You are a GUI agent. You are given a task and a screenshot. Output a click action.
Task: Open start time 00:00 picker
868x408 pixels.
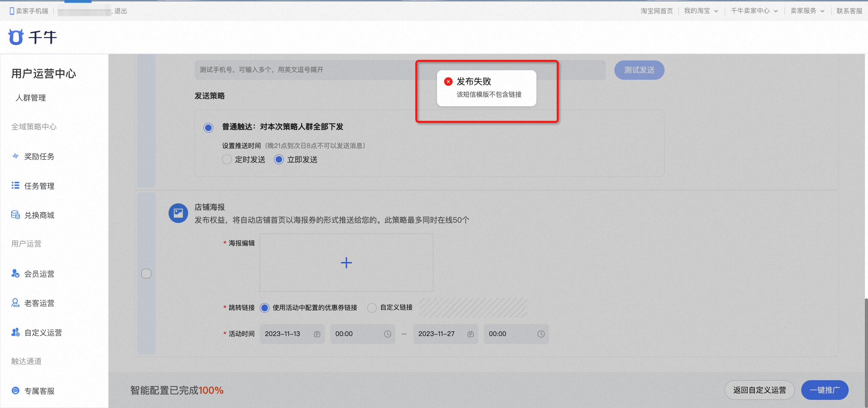point(363,334)
